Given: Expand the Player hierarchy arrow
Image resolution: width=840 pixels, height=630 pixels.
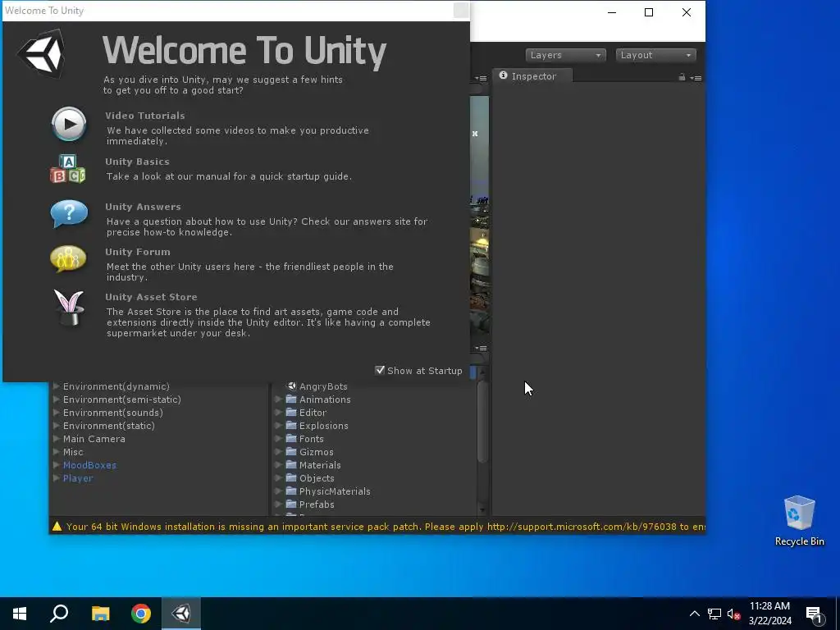Looking at the screenshot, I should [x=57, y=478].
